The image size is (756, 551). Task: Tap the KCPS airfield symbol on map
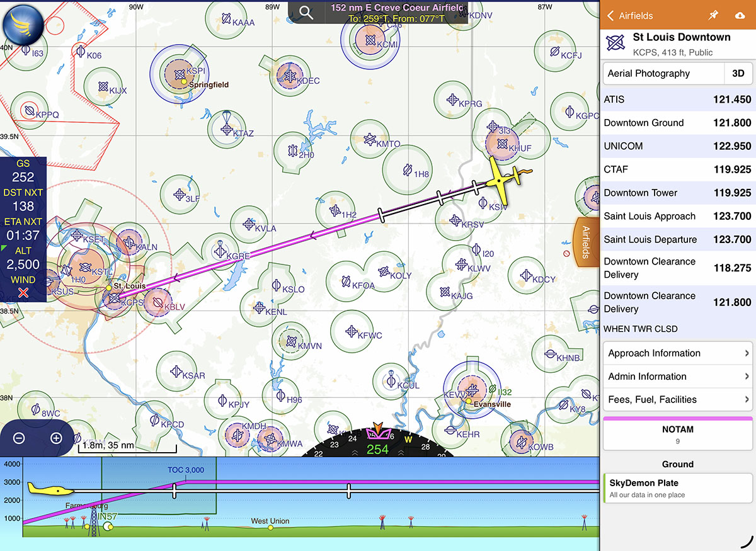click(115, 298)
